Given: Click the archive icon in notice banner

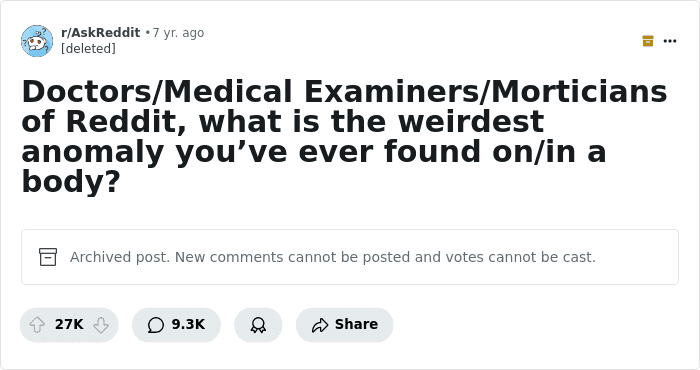Looking at the screenshot, I should coord(48,257).
